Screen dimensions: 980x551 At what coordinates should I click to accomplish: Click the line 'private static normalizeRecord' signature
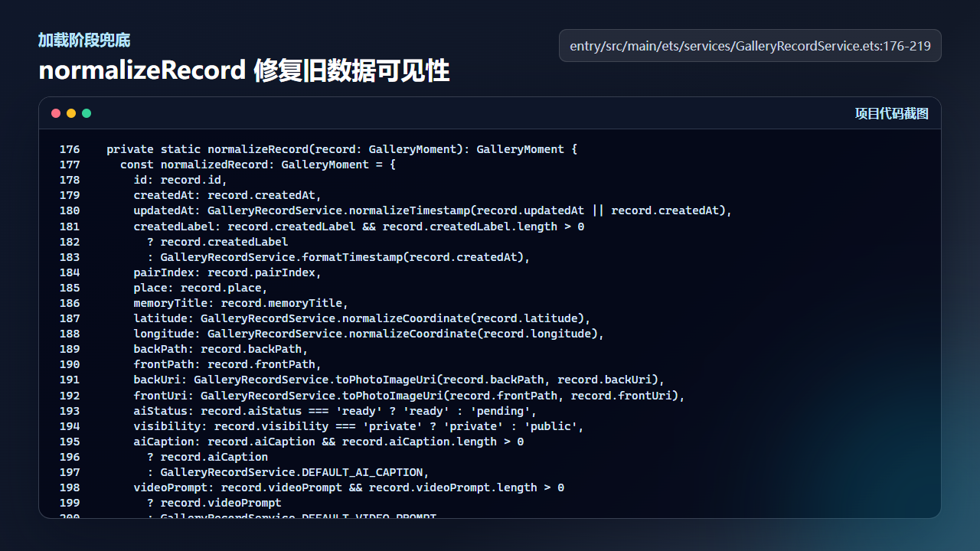(342, 149)
